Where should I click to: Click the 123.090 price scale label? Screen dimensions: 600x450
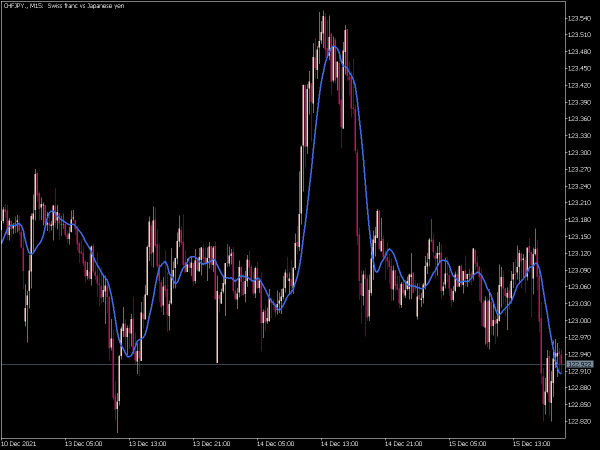point(579,270)
